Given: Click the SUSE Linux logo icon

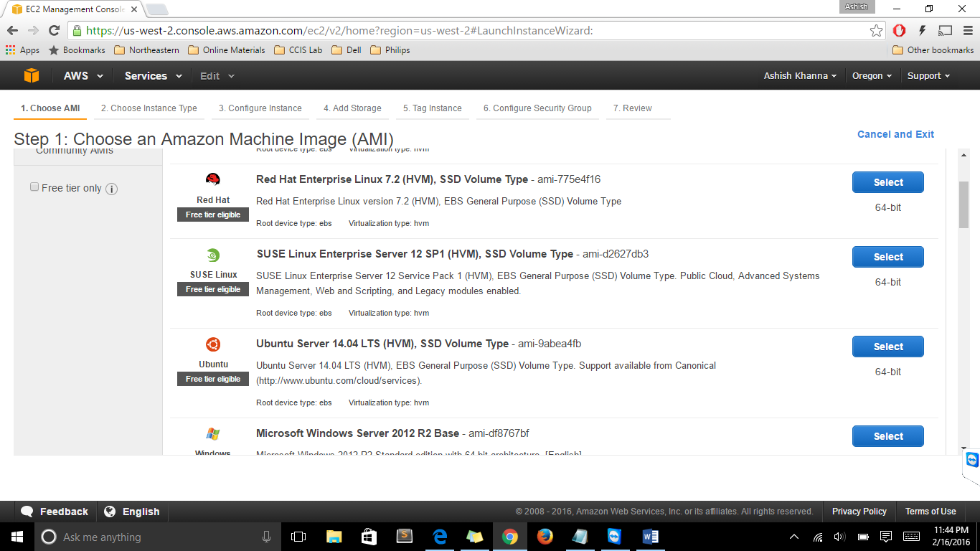Looking at the screenshot, I should pos(213,255).
